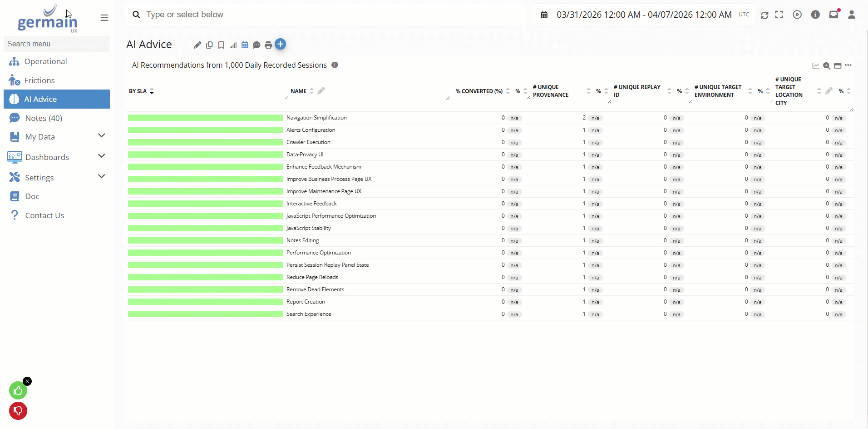Expand the Settings menu chevron
Screen dimensions: 868x429
click(102, 177)
